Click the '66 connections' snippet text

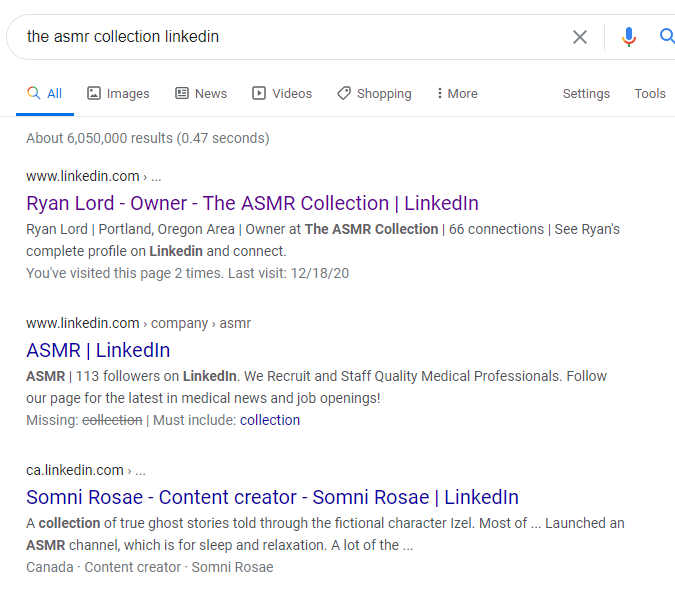(x=496, y=229)
